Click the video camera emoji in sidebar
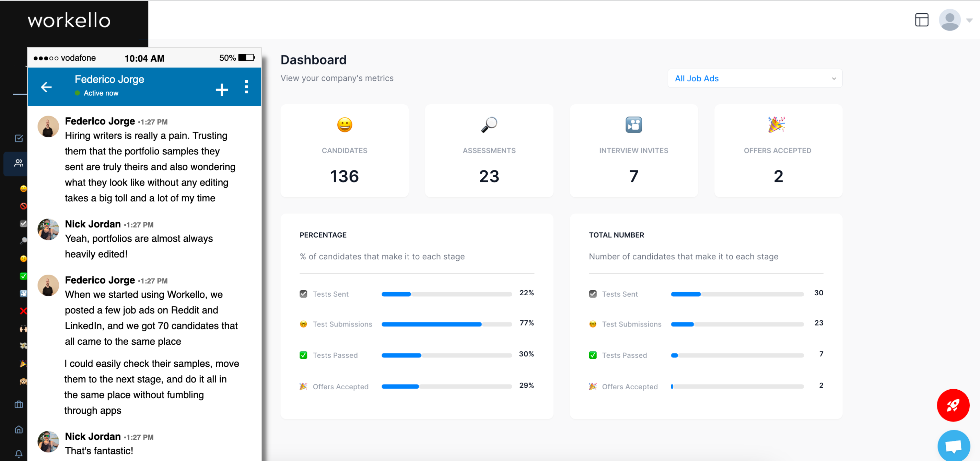980x461 pixels. point(24,293)
